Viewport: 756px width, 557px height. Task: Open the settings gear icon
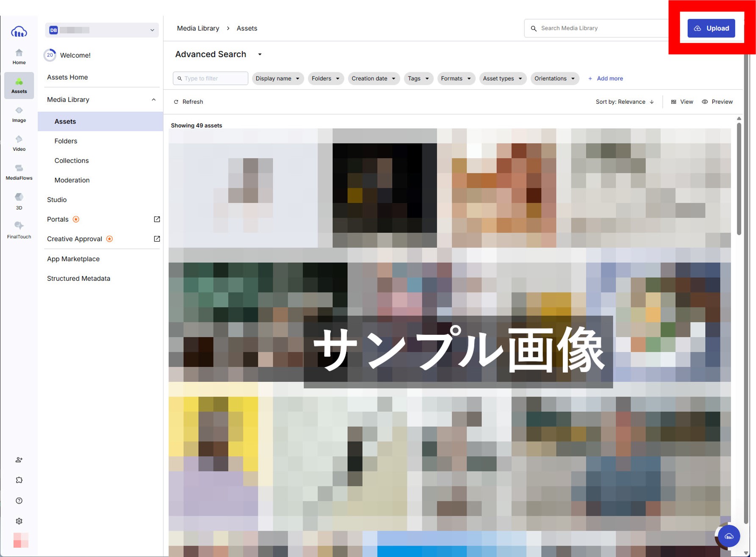19,521
